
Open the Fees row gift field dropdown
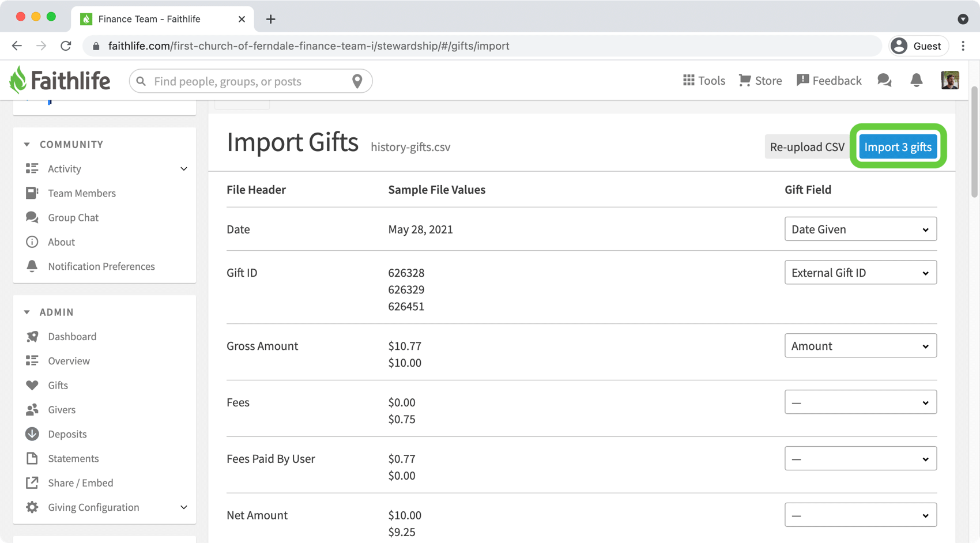pyautogui.click(x=860, y=402)
